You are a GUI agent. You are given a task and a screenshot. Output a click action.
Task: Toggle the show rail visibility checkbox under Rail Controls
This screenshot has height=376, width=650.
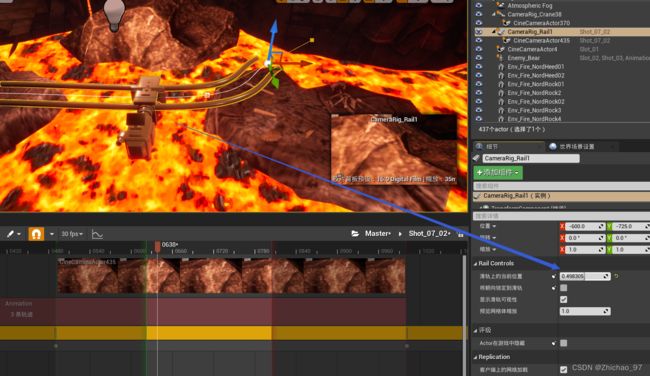[x=563, y=299]
